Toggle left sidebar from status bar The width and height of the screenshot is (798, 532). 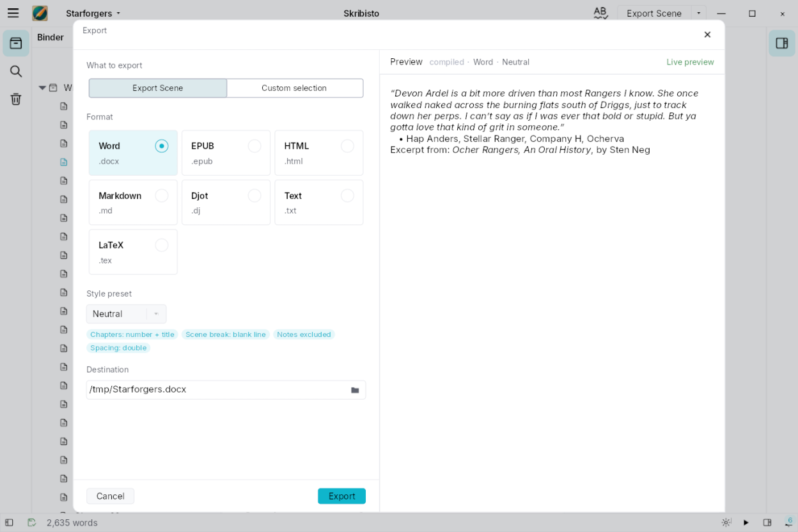[9, 522]
